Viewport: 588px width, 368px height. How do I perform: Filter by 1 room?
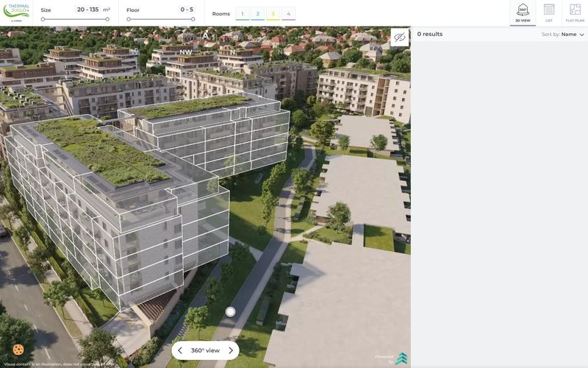[x=243, y=13]
